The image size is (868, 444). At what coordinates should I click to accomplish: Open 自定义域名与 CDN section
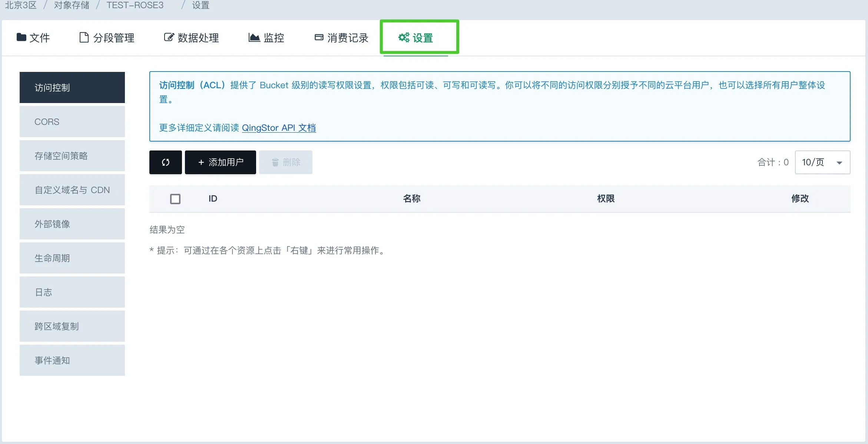[72, 190]
